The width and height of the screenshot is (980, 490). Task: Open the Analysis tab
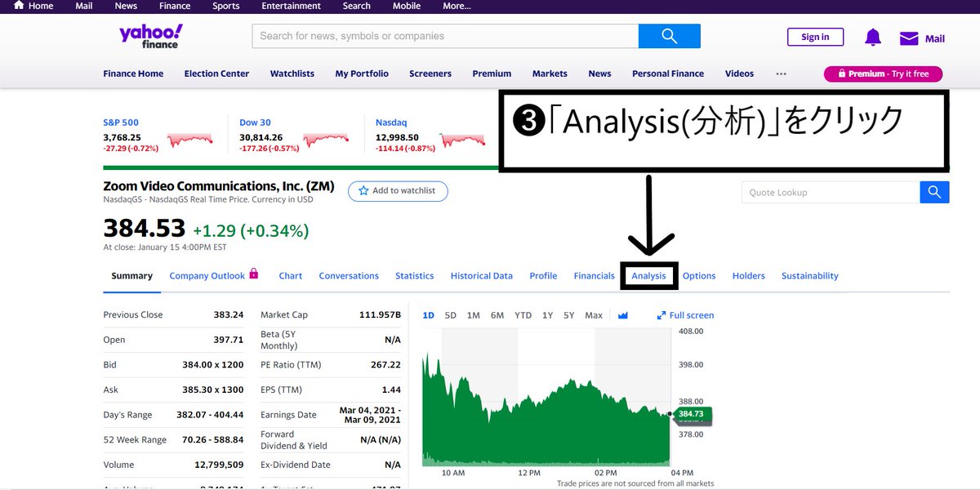pyautogui.click(x=648, y=276)
